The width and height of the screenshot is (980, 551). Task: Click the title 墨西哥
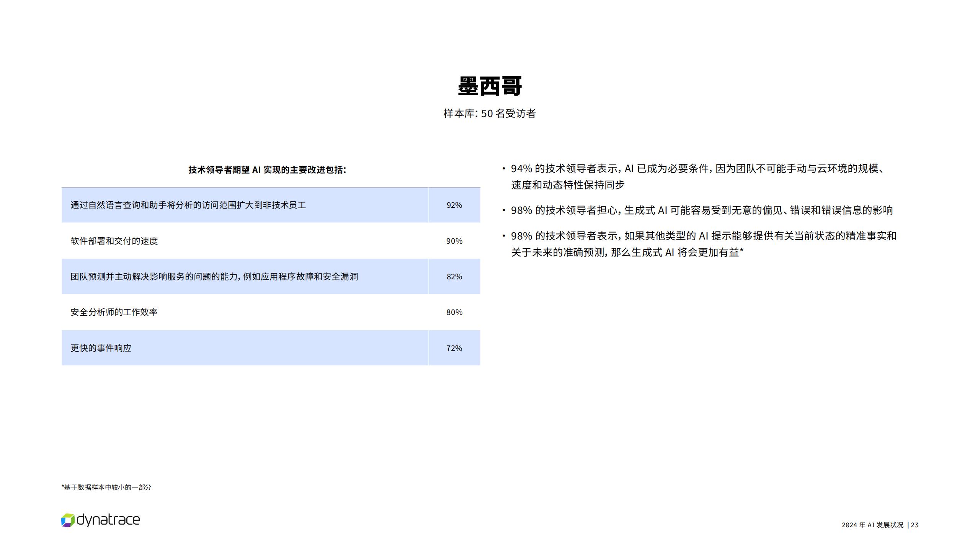click(x=490, y=86)
